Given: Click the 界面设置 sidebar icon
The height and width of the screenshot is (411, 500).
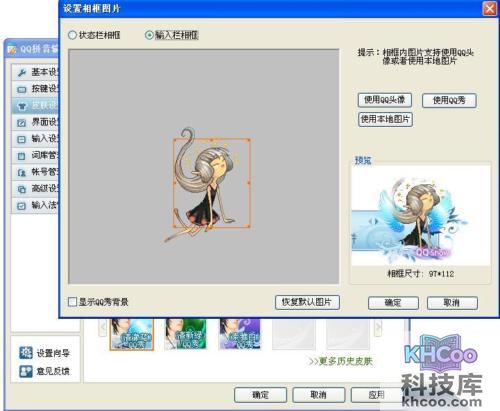Looking at the screenshot, I should click(x=22, y=123).
